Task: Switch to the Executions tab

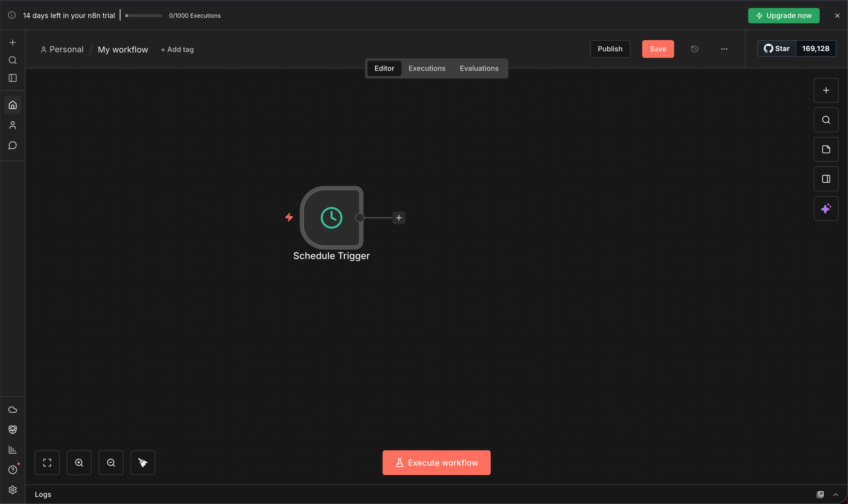Action: (427, 68)
